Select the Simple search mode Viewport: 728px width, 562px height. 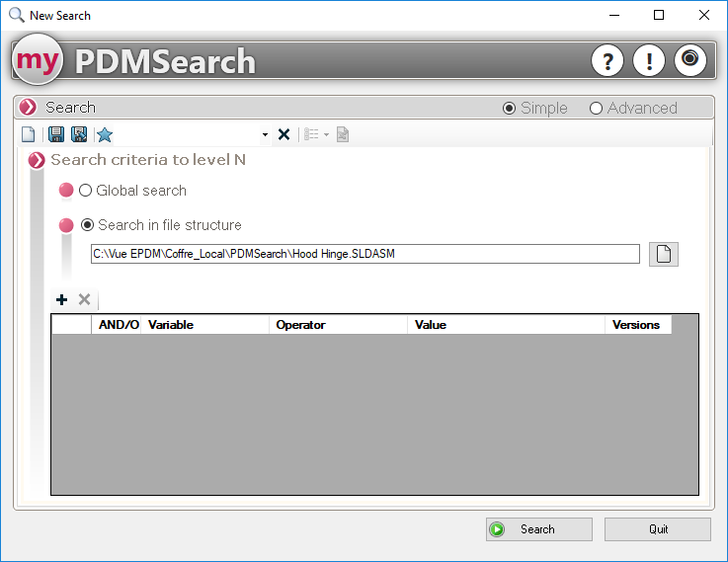click(x=510, y=108)
